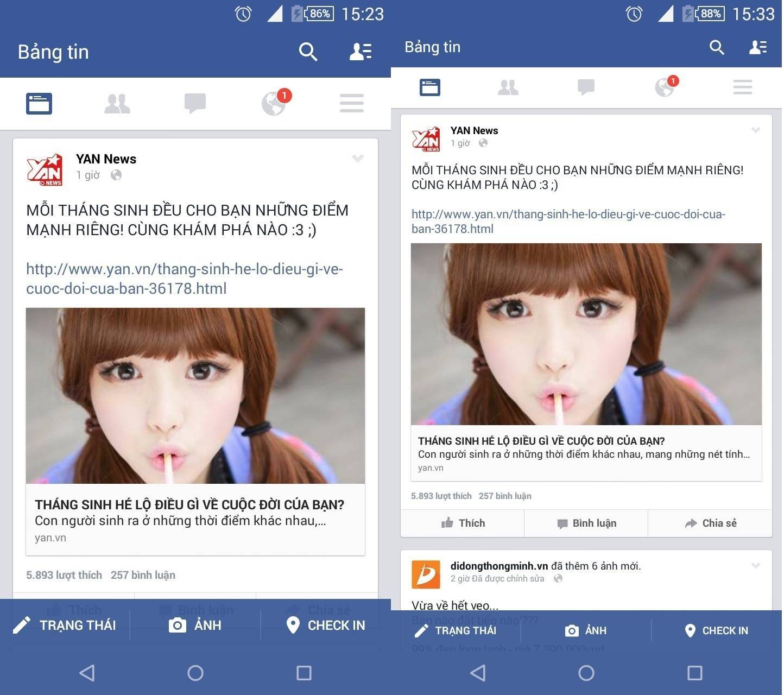The height and width of the screenshot is (695, 784).
Task: Tap ẢNH photo button in left screen
Action: (x=195, y=625)
